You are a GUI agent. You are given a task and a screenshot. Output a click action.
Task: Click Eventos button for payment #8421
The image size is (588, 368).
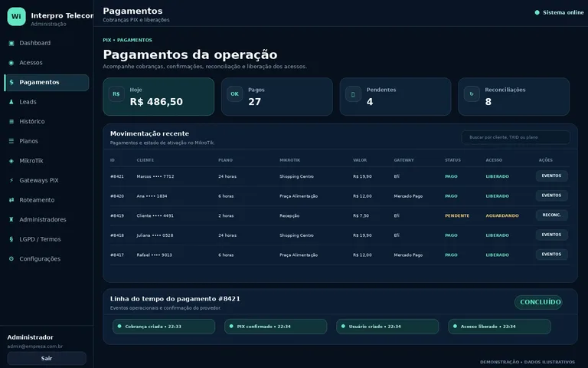pos(551,176)
